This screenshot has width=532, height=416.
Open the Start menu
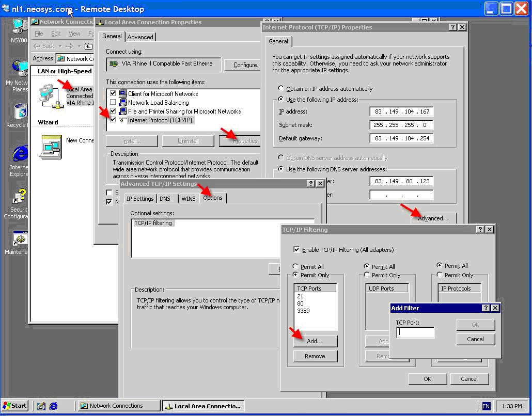[15, 406]
